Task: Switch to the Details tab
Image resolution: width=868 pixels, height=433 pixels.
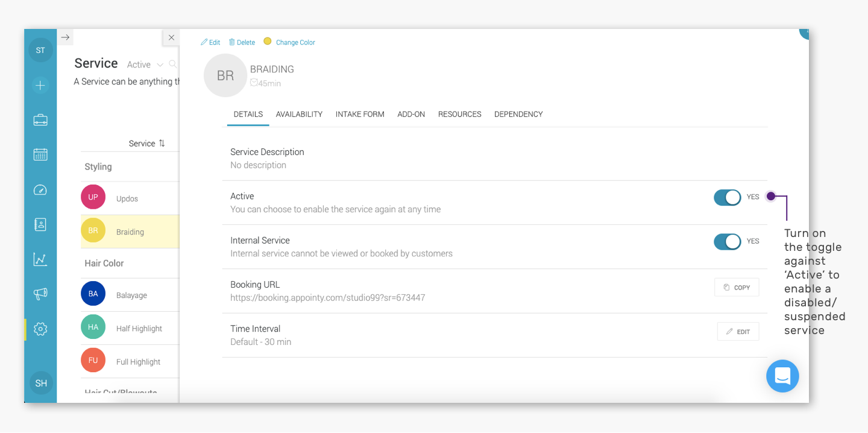Action: 248,114
